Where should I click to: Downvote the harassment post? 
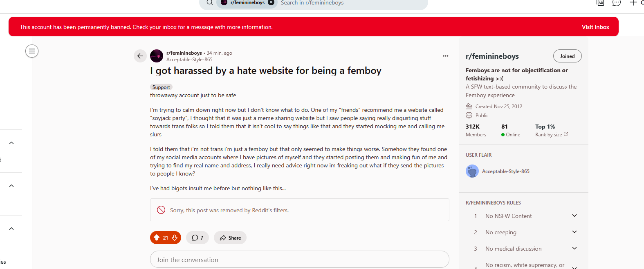point(175,238)
